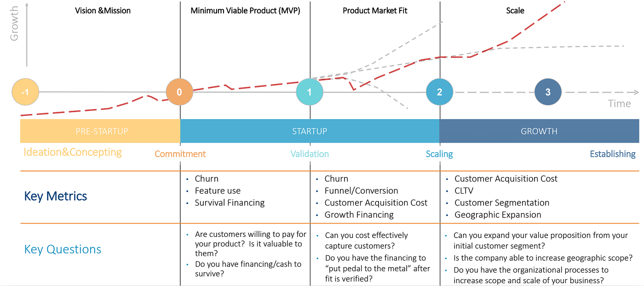The width and height of the screenshot is (644, 286).
Task: Click the yellow stage circle labeled -1
Action: (26, 92)
